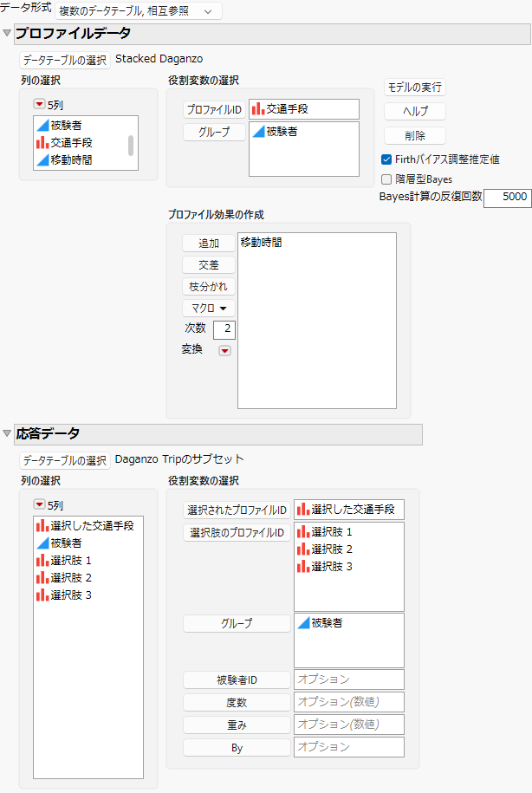The image size is (532, 793).
Task: Click the By オプション field
Action: click(349, 747)
